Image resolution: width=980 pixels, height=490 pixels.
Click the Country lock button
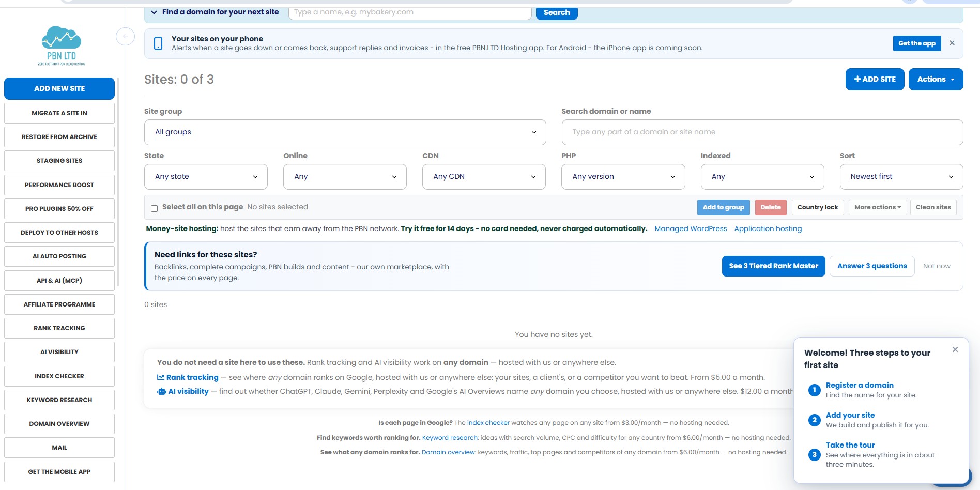818,207
